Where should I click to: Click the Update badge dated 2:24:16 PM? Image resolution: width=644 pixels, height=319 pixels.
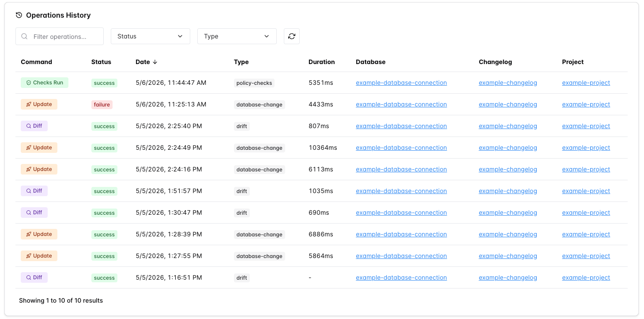tap(39, 169)
